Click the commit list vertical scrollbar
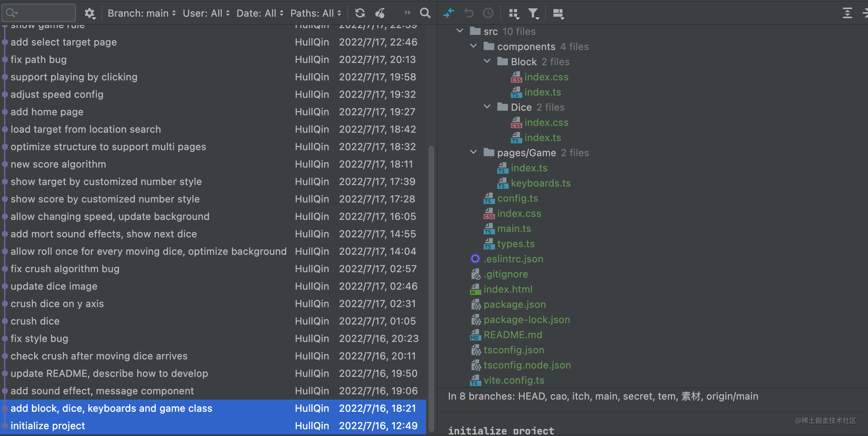 click(431, 288)
